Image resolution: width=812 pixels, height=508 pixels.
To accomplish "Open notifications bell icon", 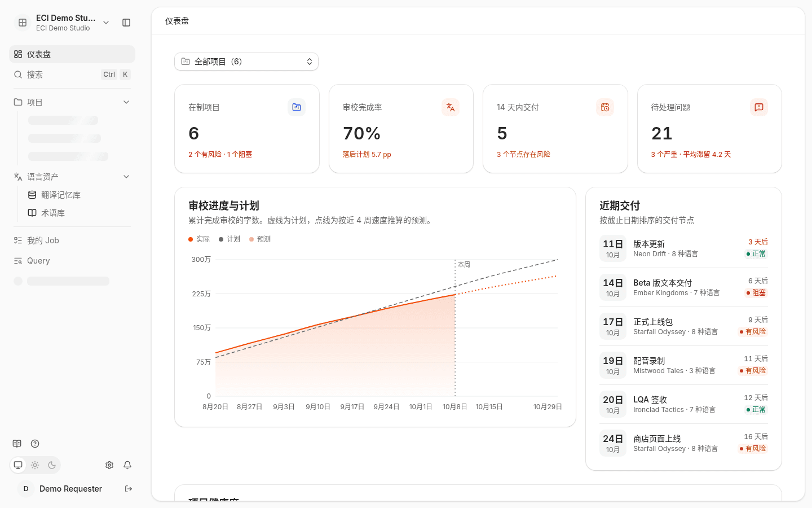I will pyautogui.click(x=127, y=465).
